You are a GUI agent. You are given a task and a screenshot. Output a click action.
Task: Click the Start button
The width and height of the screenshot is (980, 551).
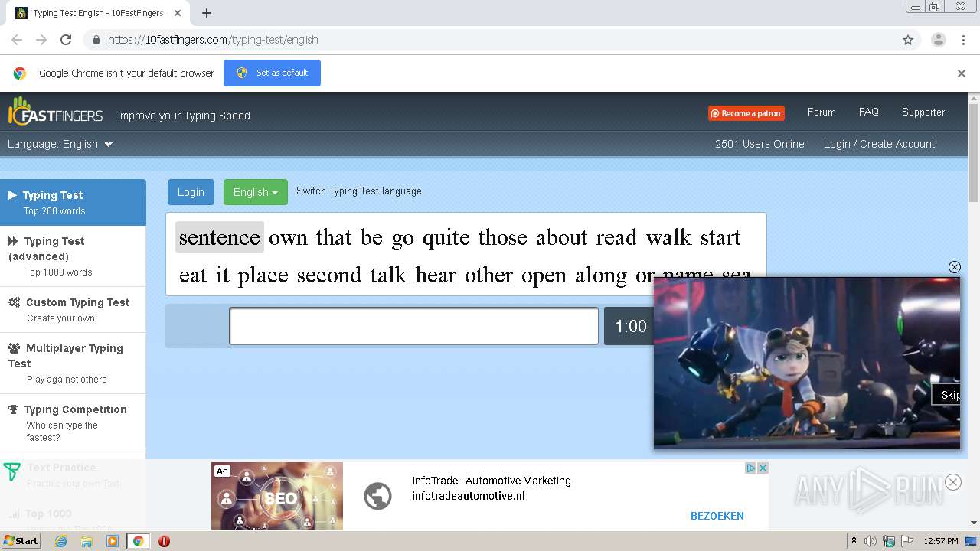pos(21,541)
